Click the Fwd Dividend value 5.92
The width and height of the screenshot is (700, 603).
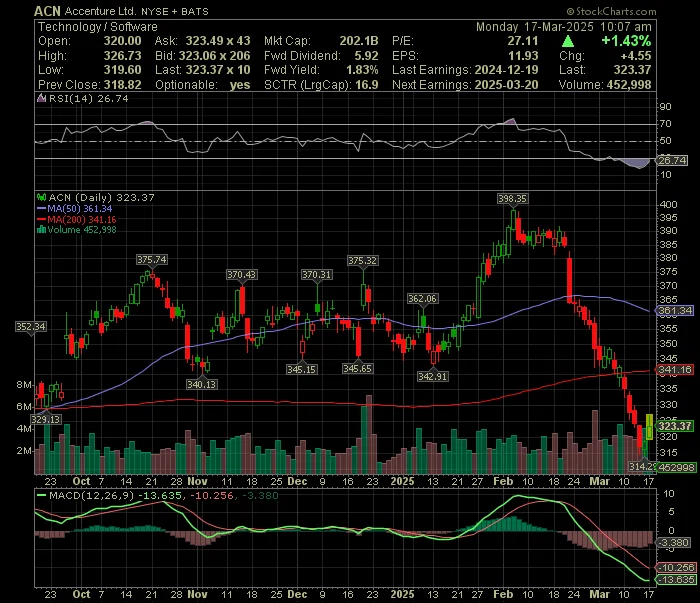(x=367, y=56)
